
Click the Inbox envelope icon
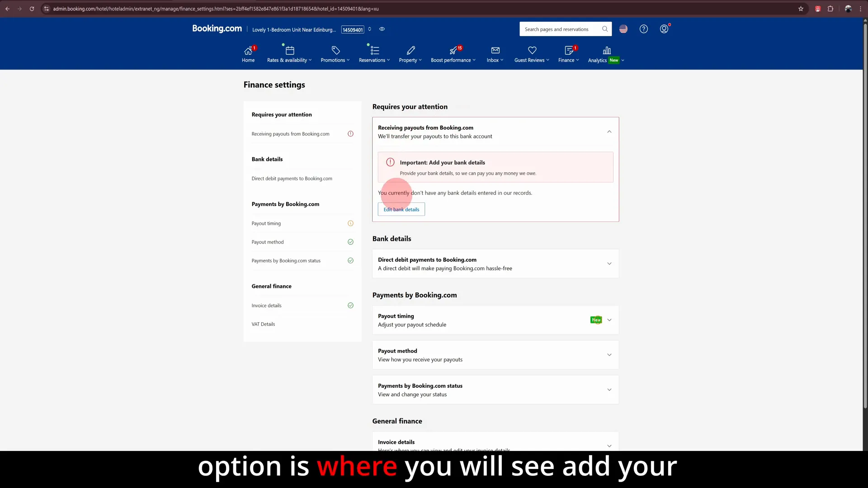(x=495, y=50)
